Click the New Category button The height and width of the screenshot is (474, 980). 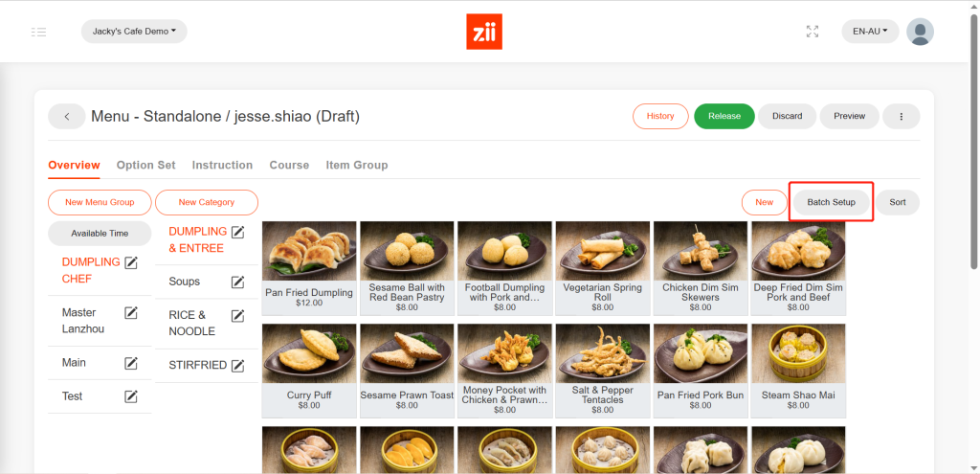point(207,202)
